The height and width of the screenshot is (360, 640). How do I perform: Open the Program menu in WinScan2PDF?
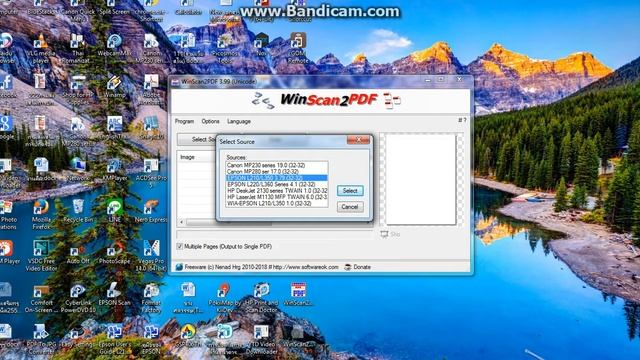pos(184,121)
